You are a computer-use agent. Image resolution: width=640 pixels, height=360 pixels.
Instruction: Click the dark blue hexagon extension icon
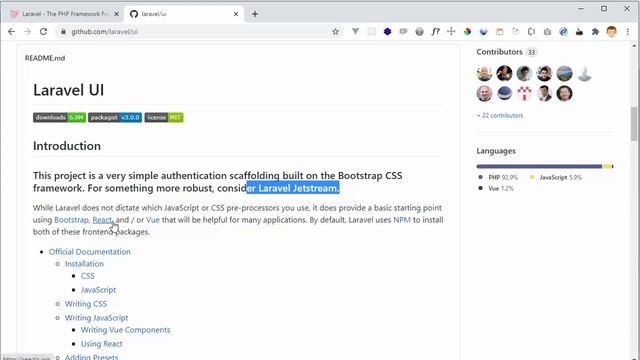(x=387, y=31)
